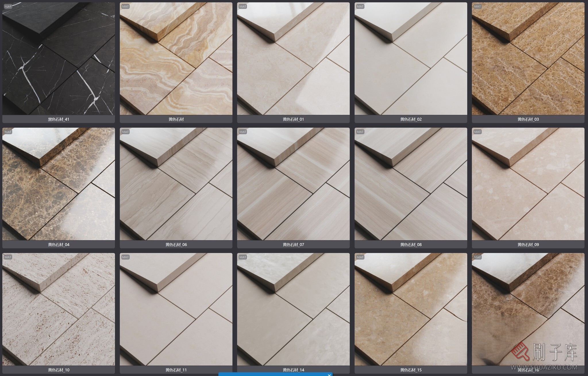Image resolution: width=588 pixels, height=376 pixels.
Task: Click MAT badge on 黑色石材_41 thumbnail
Action: [x=8, y=7]
